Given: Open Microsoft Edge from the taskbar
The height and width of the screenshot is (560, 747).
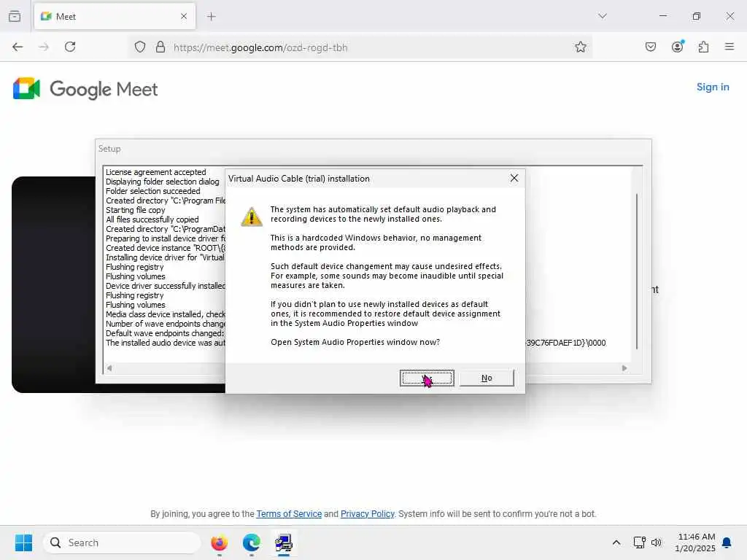Looking at the screenshot, I should click(251, 542).
